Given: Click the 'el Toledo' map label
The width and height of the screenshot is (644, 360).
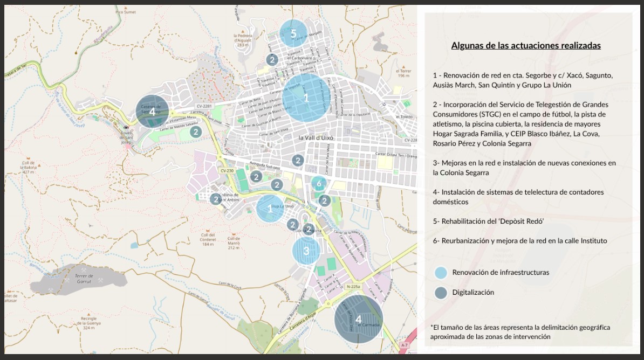Looking at the screenshot, I should tap(404, 117).
